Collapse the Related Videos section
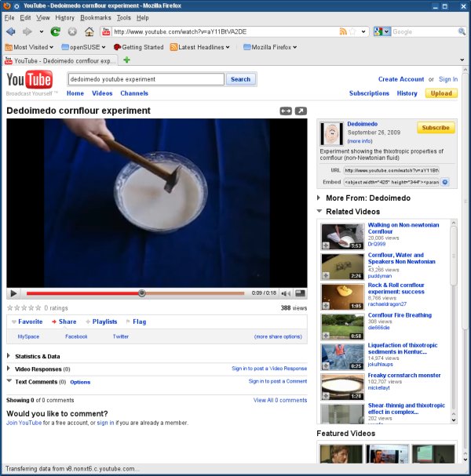471x476 pixels. point(319,211)
